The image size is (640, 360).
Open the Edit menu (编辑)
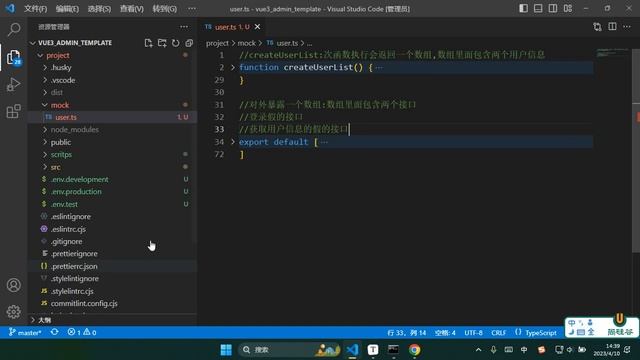[x=67, y=9]
